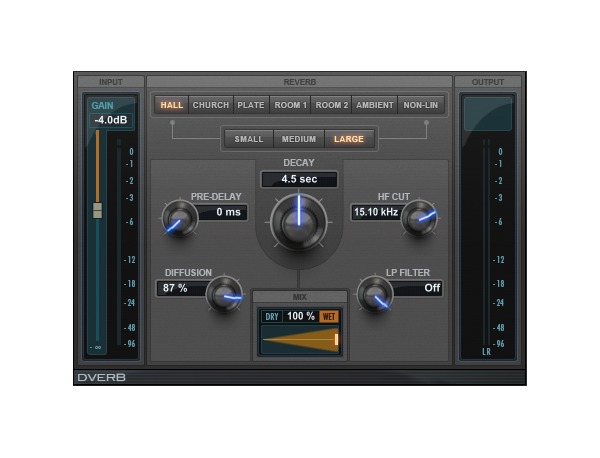Click the -4.0dB input gain field
Image resolution: width=600 pixels, height=458 pixels.
(111, 120)
